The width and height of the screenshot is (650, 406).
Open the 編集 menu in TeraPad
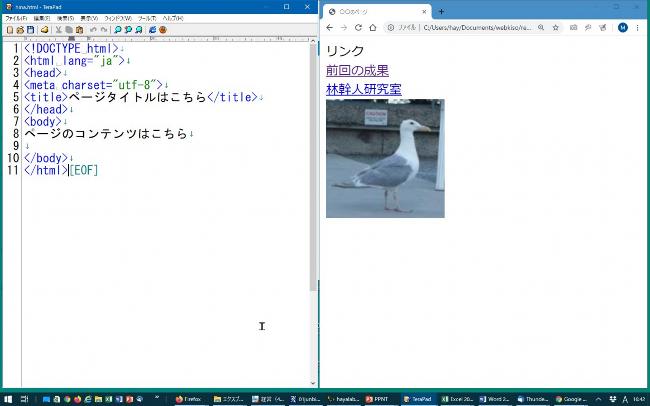click(41, 18)
